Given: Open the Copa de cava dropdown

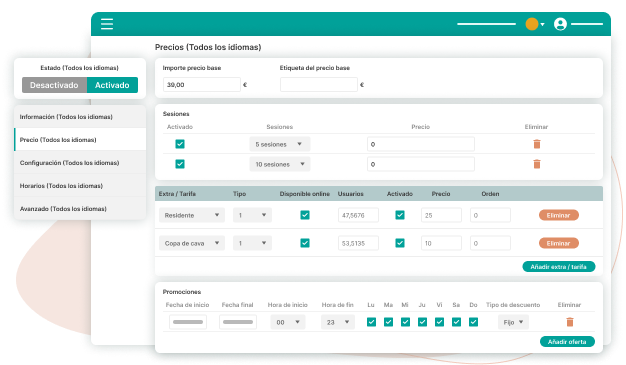Looking at the screenshot, I should coord(192,243).
